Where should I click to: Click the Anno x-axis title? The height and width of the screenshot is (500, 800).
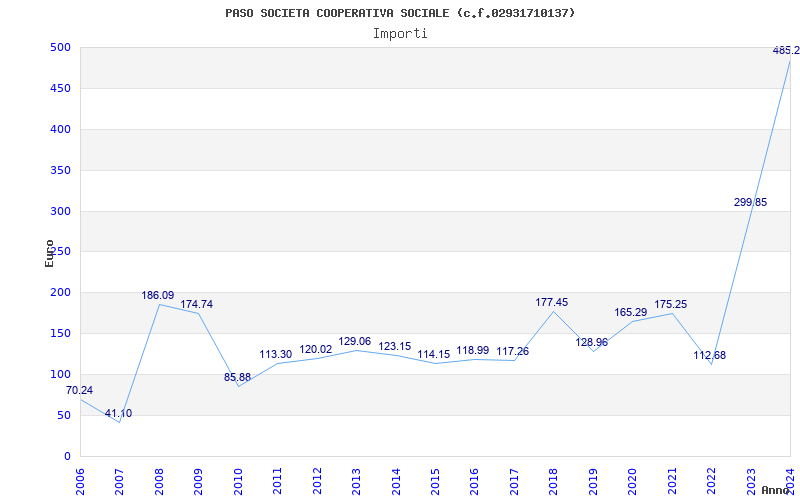(x=776, y=490)
